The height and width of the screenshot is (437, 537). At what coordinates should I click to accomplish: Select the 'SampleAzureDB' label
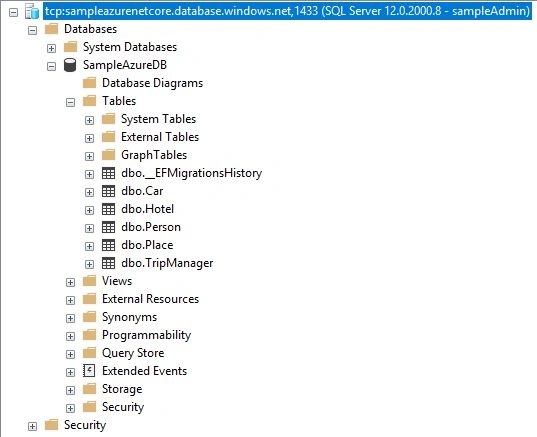[x=125, y=65]
